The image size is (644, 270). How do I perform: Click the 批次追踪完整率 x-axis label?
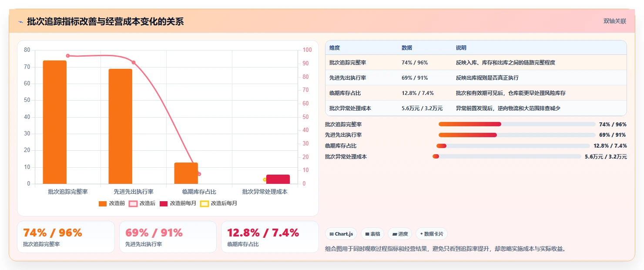click(68, 192)
